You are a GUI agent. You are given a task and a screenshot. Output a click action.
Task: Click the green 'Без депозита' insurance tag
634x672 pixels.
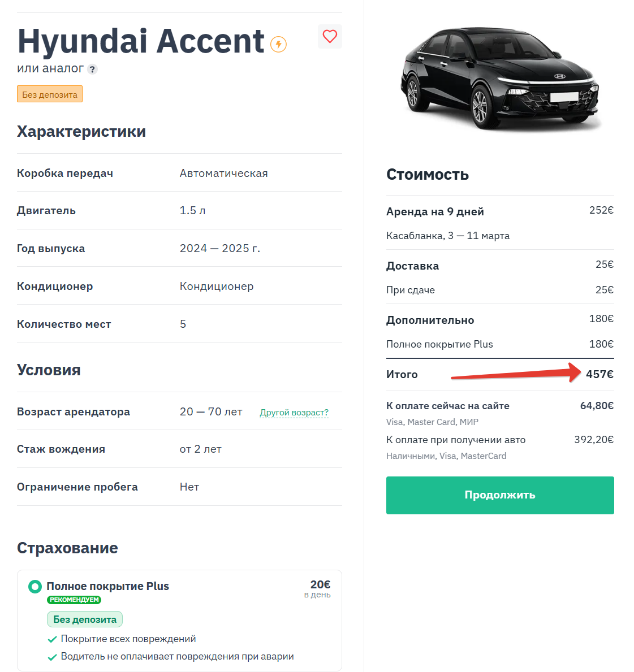(85, 619)
